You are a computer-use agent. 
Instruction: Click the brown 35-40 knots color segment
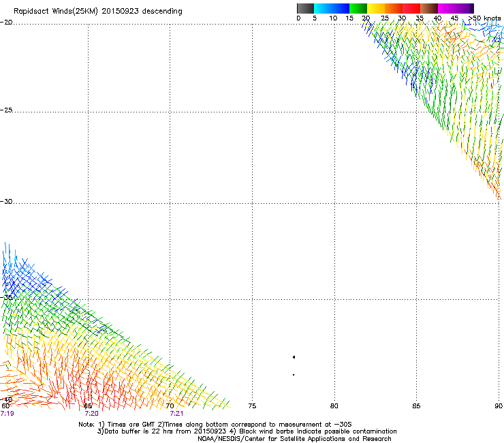(429, 8)
